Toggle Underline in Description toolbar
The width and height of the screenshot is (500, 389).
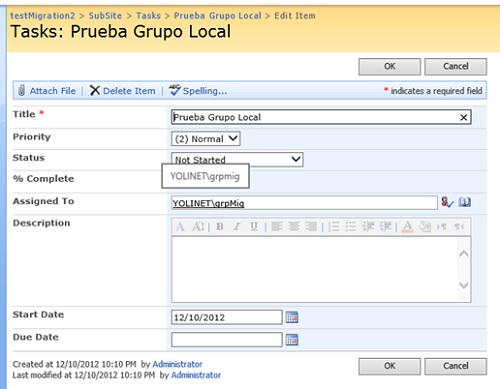(x=254, y=227)
